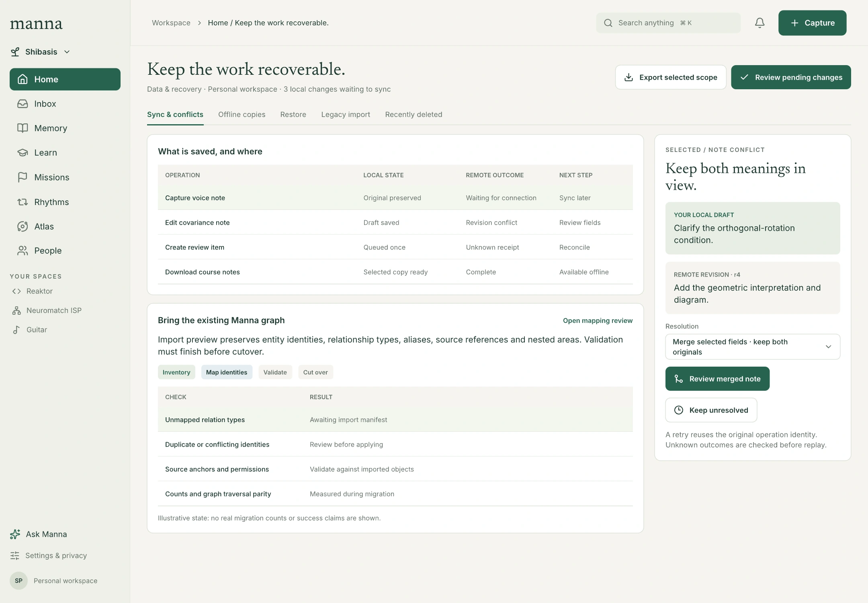Click Keep unresolved button
The image size is (868, 603).
711,410
